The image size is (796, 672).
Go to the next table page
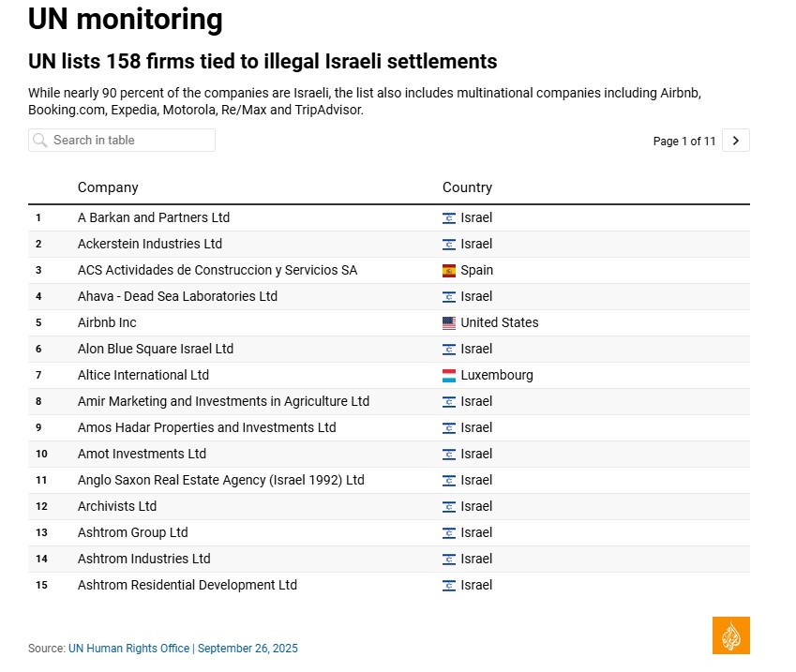pos(736,141)
